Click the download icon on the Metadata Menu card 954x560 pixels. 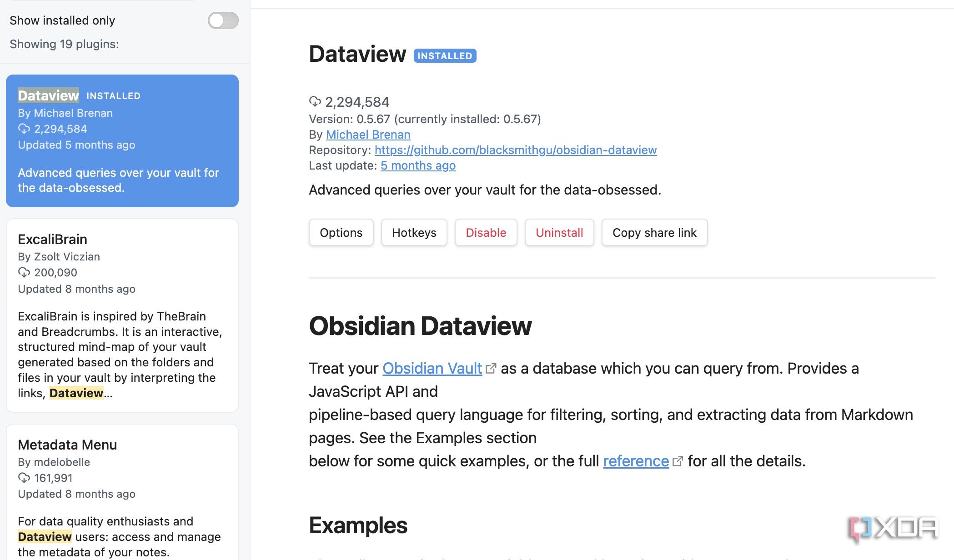[x=24, y=478]
